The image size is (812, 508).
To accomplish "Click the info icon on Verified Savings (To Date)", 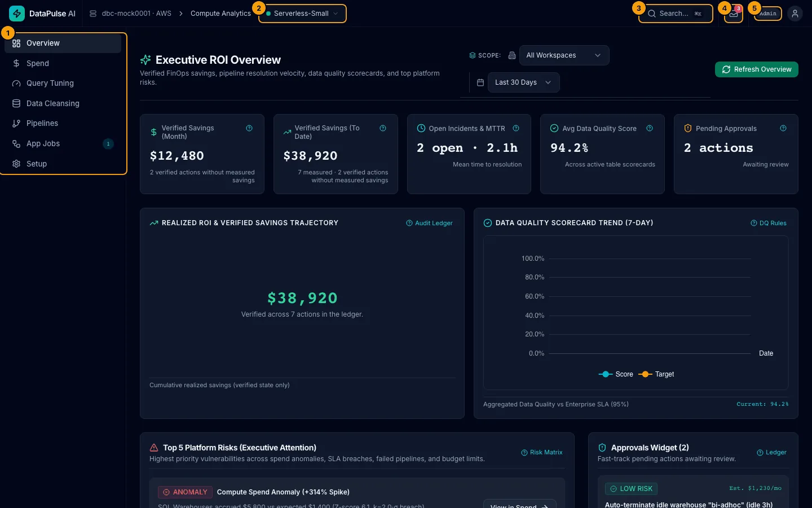I will [x=383, y=128].
